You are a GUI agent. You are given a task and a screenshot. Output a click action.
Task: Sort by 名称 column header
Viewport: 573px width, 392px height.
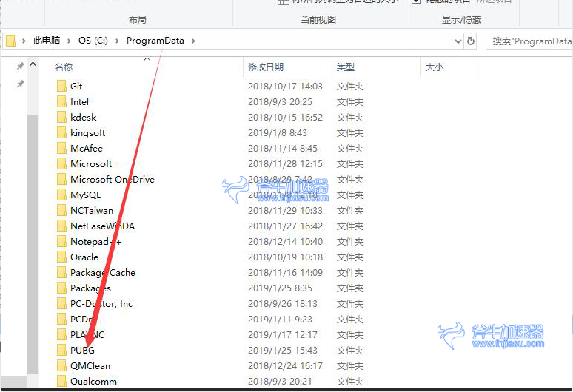click(64, 67)
